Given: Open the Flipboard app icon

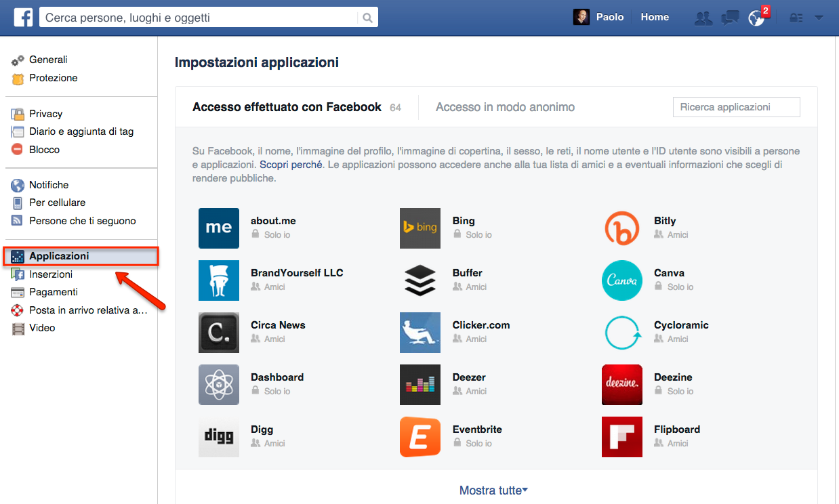Looking at the screenshot, I should point(622,437).
